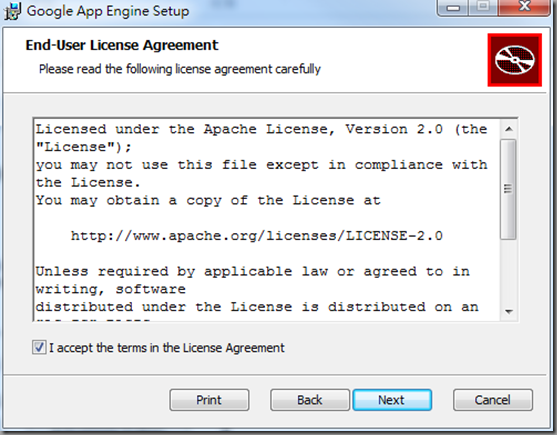Screen dimensions: 557x435
Task: Click inside the license text box
Action: tap(267, 220)
